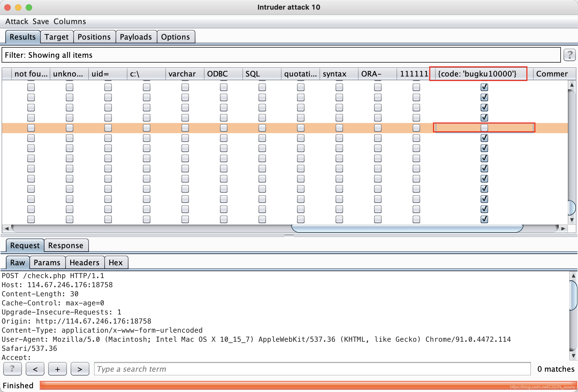
Task: Focus the search term input field
Action: pyautogui.click(x=312, y=369)
